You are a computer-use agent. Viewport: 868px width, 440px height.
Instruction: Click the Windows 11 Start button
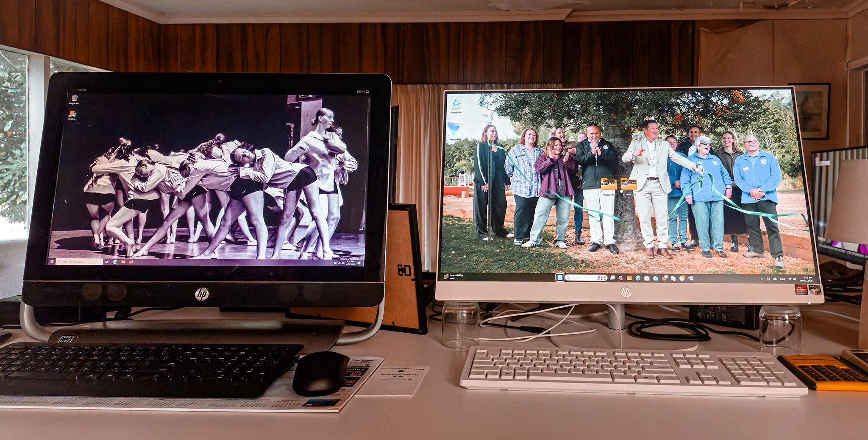[x=559, y=278]
